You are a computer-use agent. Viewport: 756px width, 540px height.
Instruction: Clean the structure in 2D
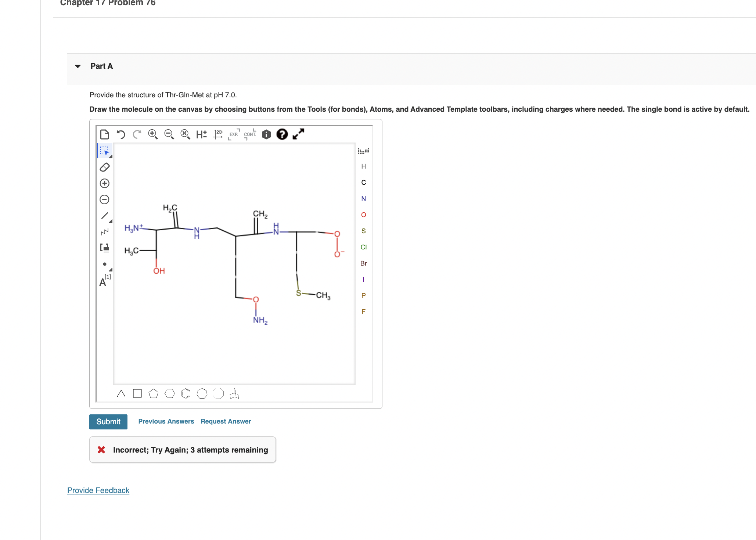218,134
